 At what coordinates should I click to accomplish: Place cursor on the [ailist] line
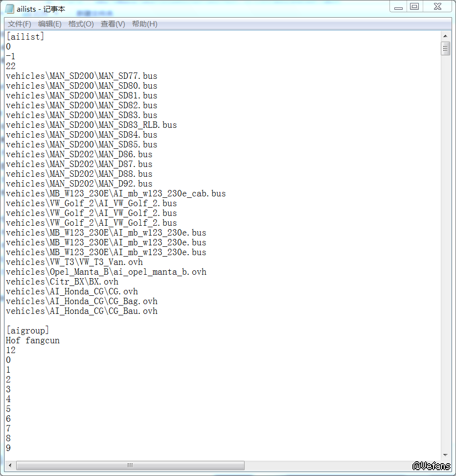[25, 37]
